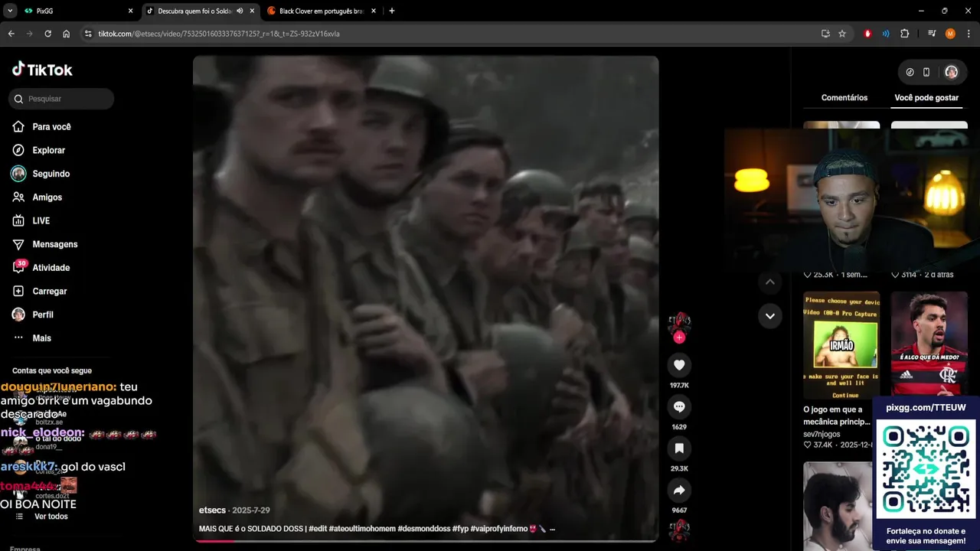Open the Flamengo player video thumbnail

[929, 345]
